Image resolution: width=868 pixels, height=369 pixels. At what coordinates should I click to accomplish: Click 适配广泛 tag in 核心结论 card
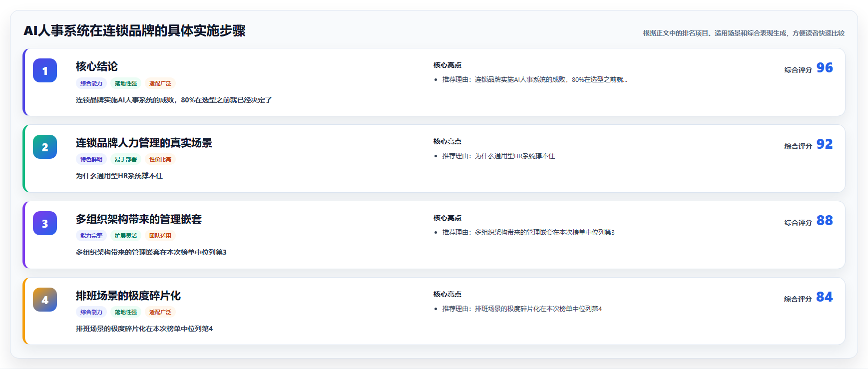(x=160, y=83)
